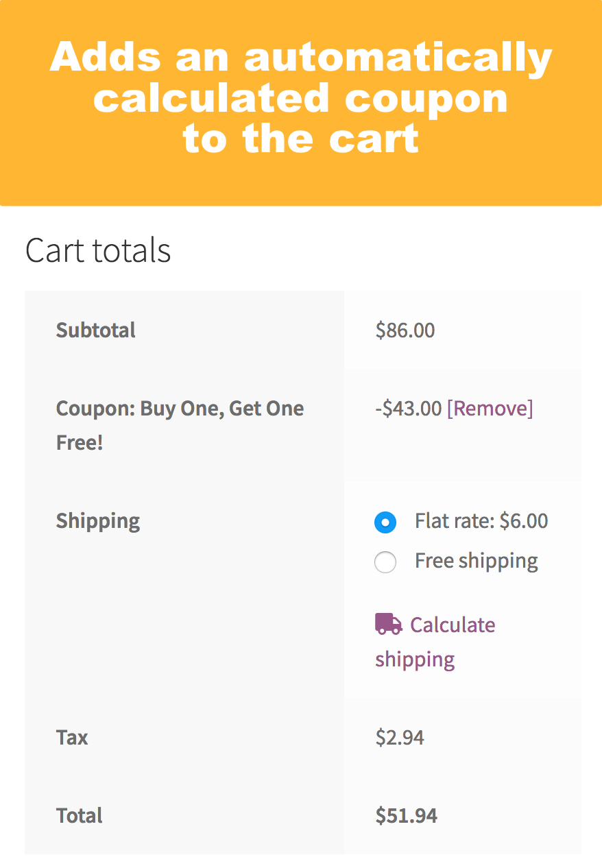Choose the Free shipping radio button
Screen dimensions: 602x868
click(385, 562)
